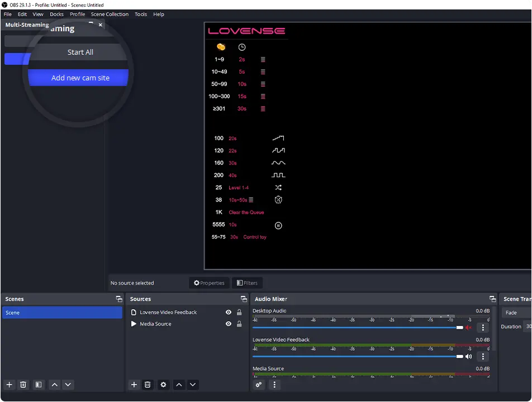Open the Docks menu
532x402 pixels.
click(x=56, y=14)
